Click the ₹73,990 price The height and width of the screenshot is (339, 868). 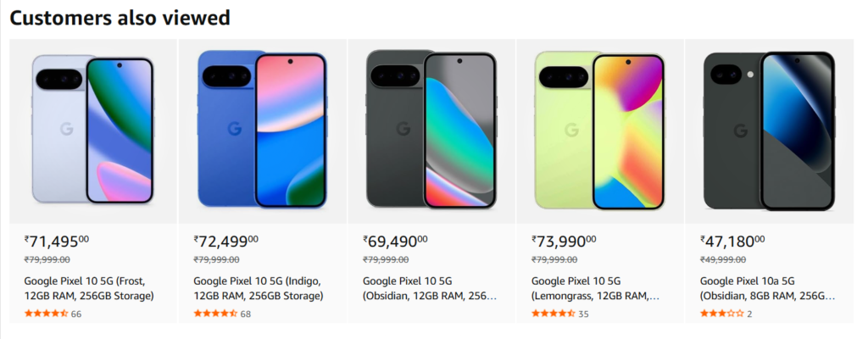coord(564,242)
